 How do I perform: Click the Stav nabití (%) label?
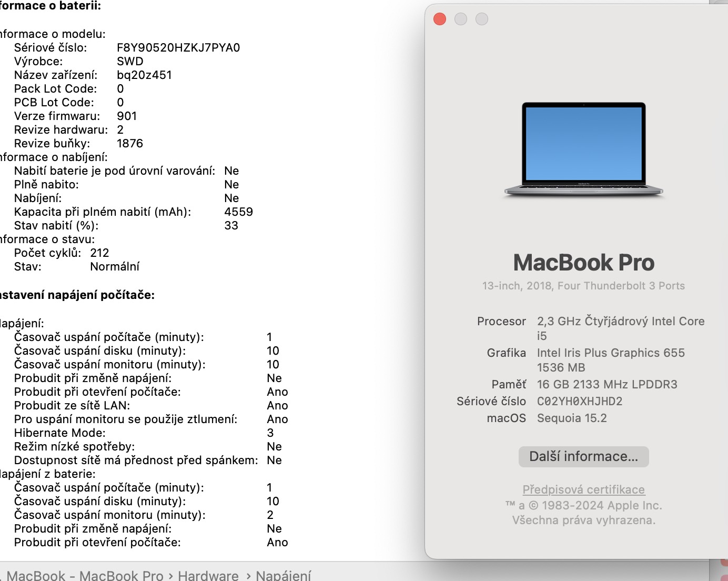(56, 225)
